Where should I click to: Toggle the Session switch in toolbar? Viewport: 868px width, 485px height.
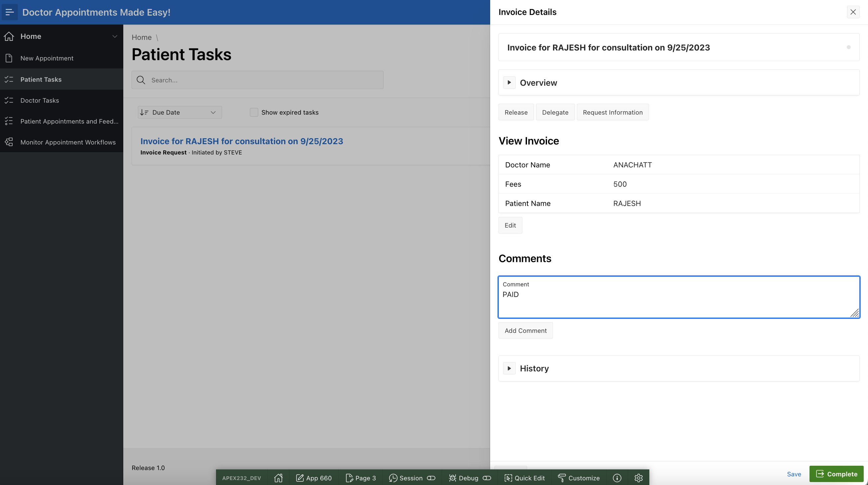click(x=431, y=478)
